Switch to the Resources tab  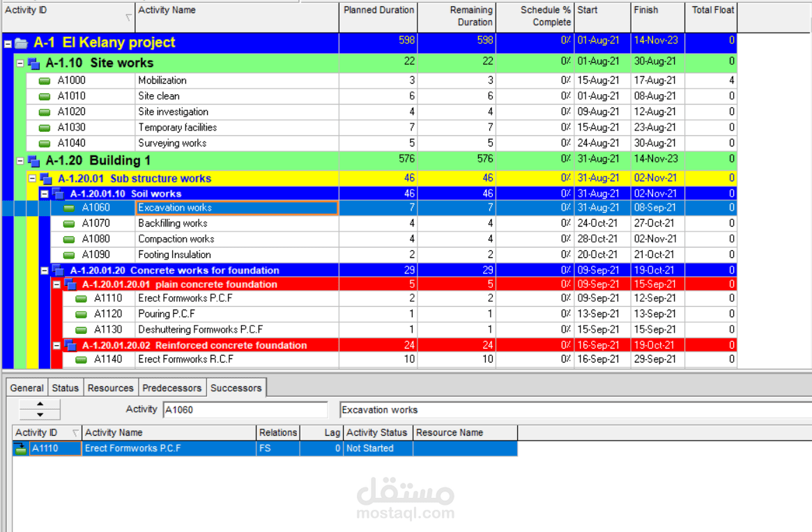[x=110, y=388]
